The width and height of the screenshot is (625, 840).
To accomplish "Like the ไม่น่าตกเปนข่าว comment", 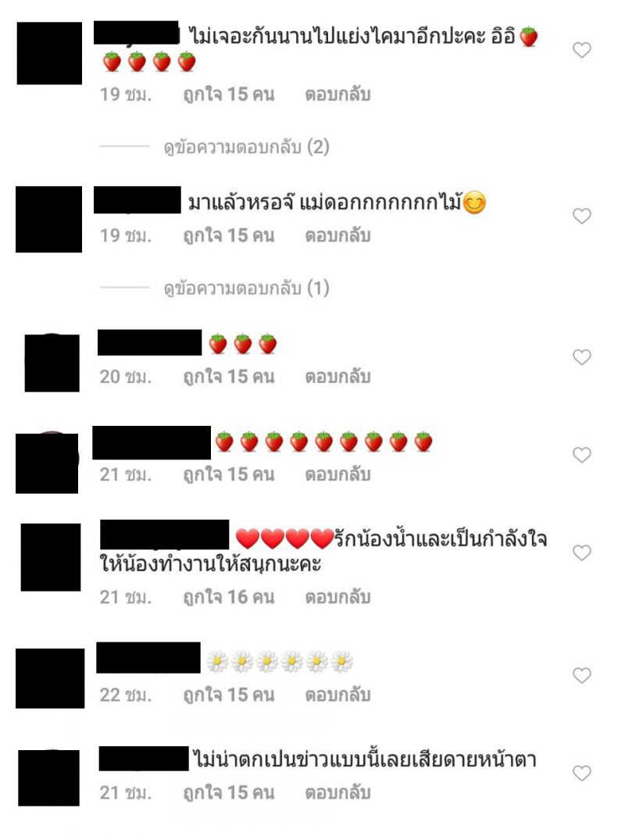I will 581,773.
